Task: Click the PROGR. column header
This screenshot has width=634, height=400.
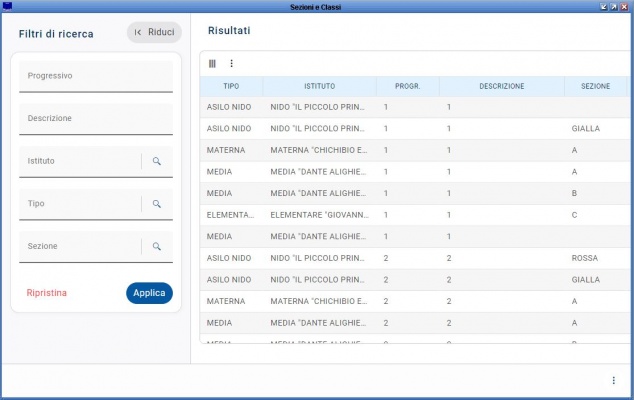Action: (407, 87)
